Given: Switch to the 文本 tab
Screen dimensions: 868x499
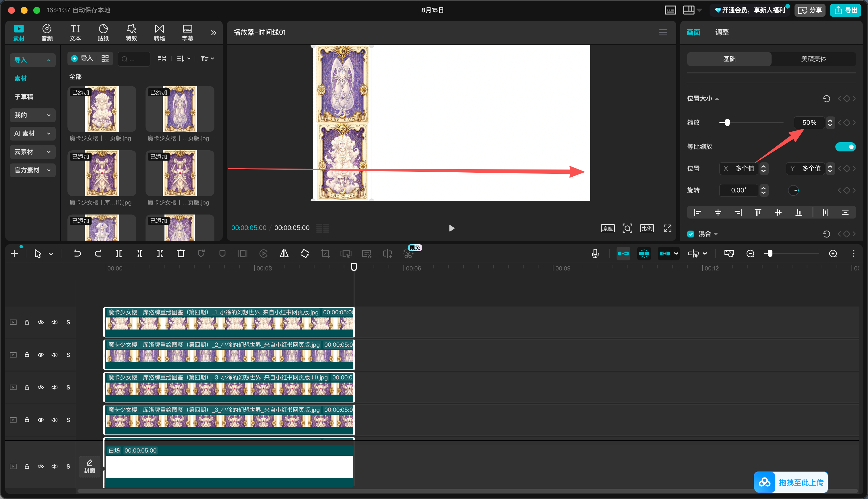Looking at the screenshot, I should [75, 33].
